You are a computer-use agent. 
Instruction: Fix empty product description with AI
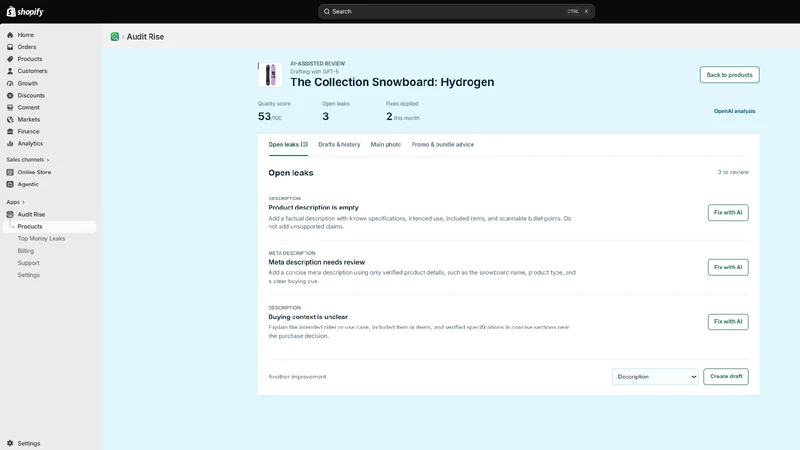coord(728,213)
